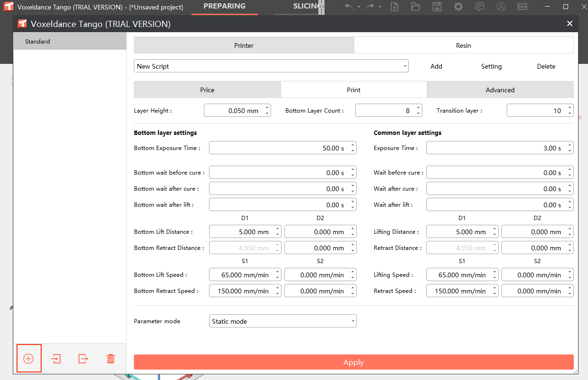Select the Print tab
This screenshot has width=588, height=380.
(x=354, y=90)
